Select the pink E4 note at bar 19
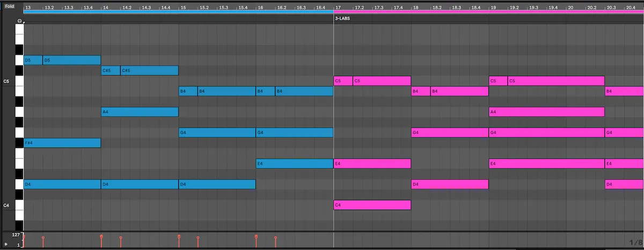The image size is (644, 250). pyautogui.click(x=547, y=164)
